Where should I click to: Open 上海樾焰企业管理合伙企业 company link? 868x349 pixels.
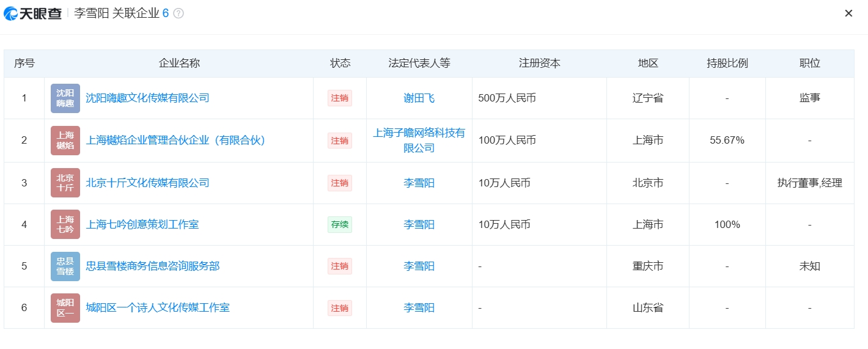coord(176,141)
